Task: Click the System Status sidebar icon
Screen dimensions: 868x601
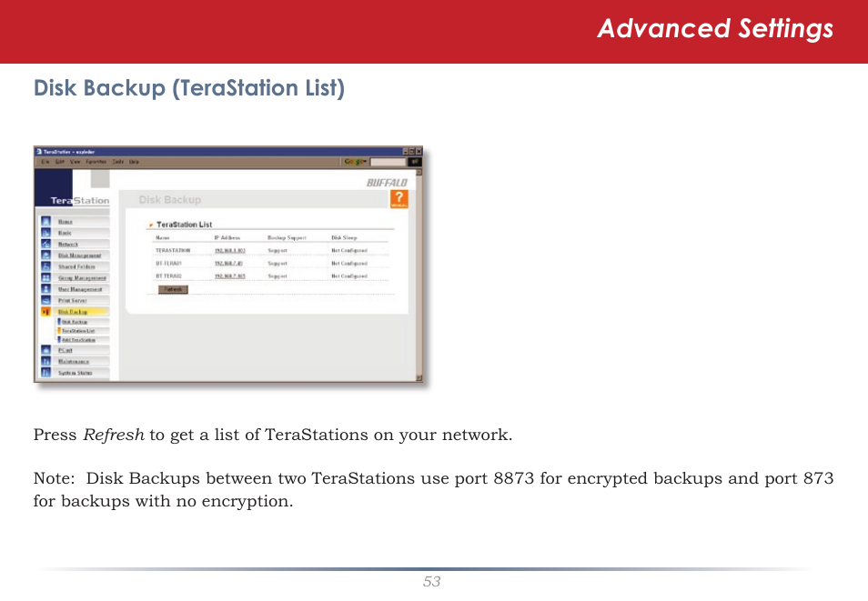Action: coord(45,373)
